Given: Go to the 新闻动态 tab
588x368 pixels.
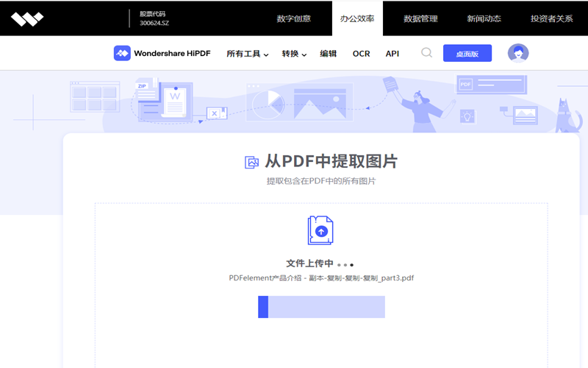Looking at the screenshot, I should pyautogui.click(x=484, y=18).
